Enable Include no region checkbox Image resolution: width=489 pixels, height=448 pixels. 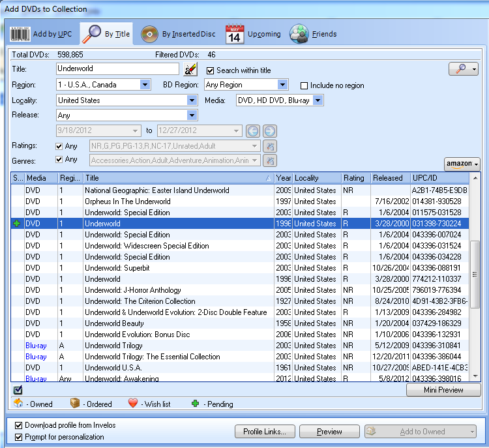[304, 85]
